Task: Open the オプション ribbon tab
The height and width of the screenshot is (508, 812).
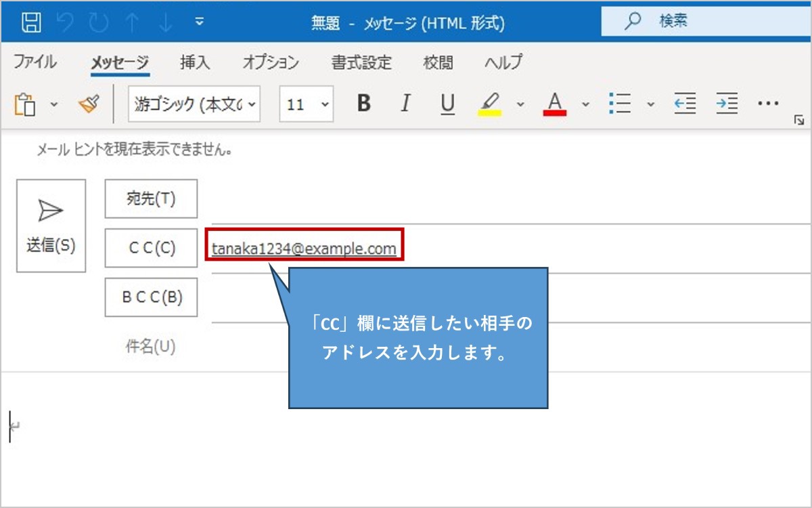Action: [271, 62]
